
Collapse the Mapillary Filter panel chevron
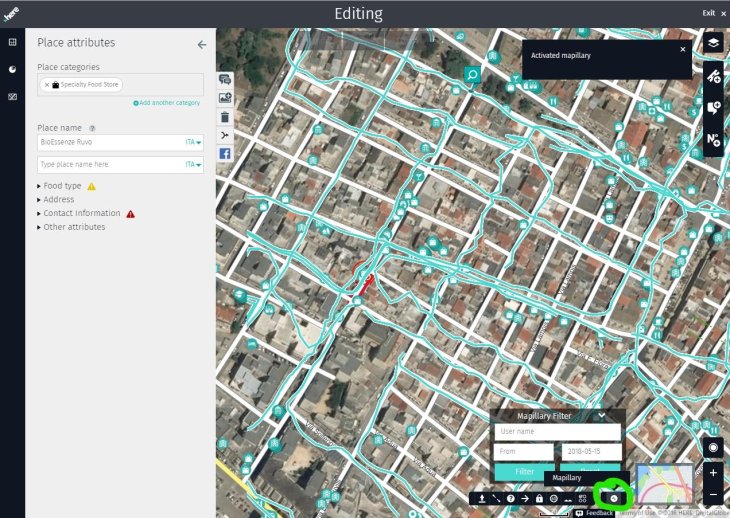tap(602, 416)
